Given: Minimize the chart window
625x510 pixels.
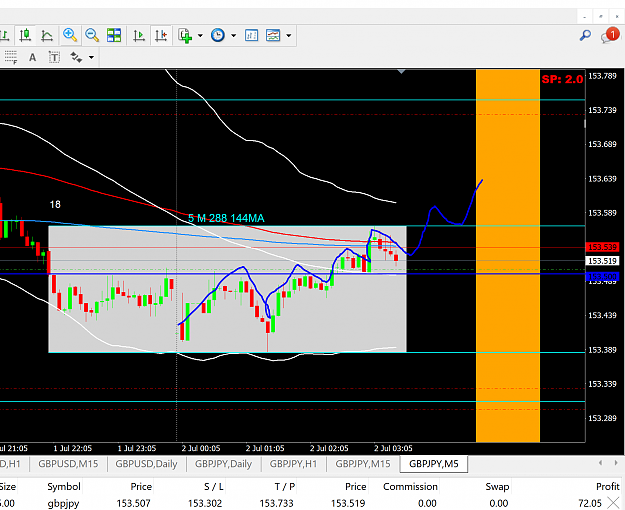Looking at the screenshot, I should 585,17.
